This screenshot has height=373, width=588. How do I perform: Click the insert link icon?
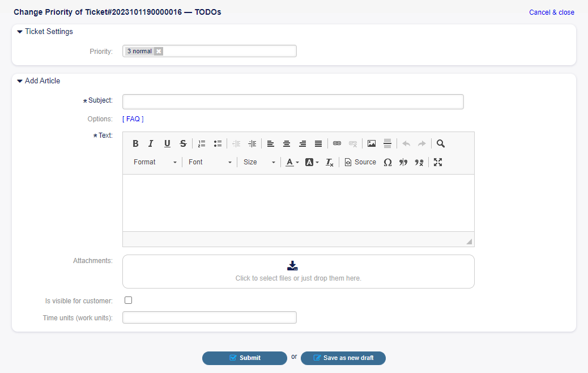click(x=337, y=143)
